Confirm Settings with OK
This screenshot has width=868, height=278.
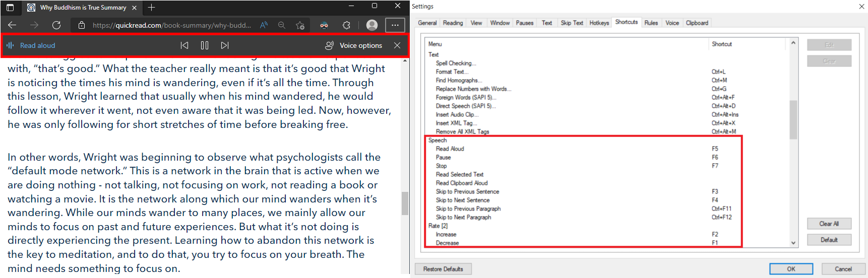[791, 269]
